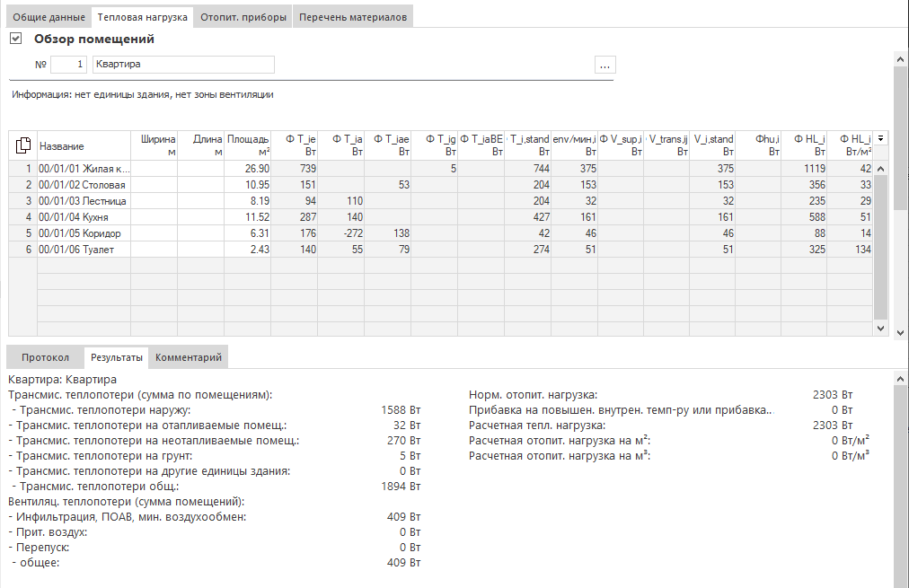Click the copy table icon in header

pyautogui.click(x=22, y=145)
